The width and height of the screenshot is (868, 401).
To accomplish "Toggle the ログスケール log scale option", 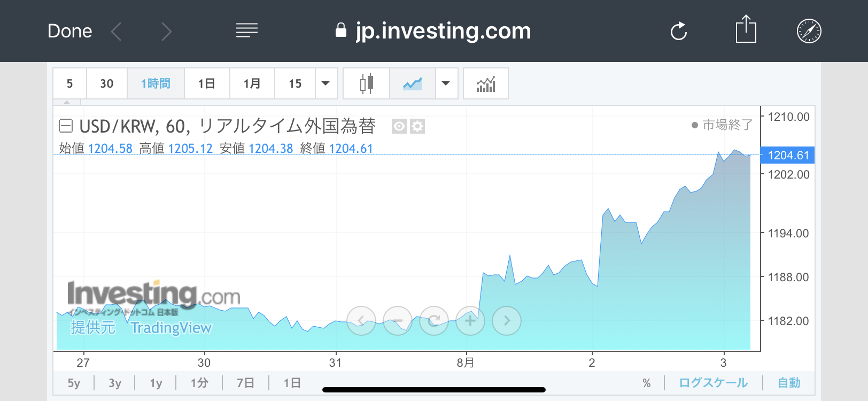I will coord(713,383).
